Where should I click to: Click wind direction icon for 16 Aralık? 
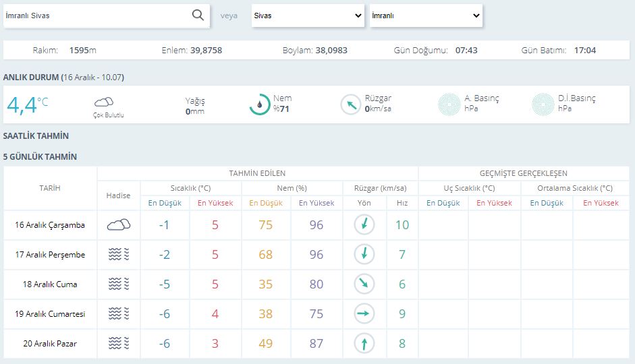[x=364, y=224]
